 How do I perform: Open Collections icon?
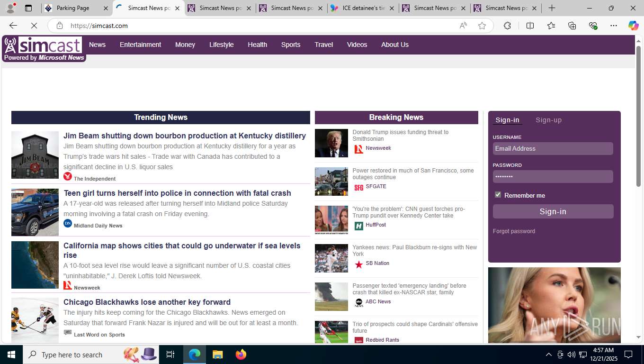coord(572,26)
